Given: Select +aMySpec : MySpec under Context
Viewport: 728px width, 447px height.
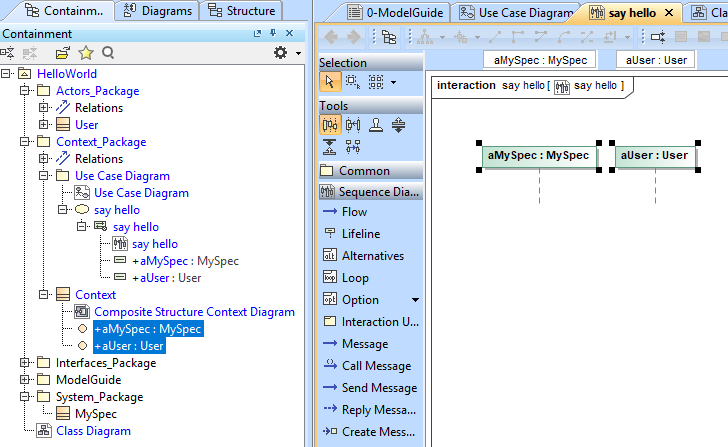Looking at the screenshot, I should click(x=148, y=329).
